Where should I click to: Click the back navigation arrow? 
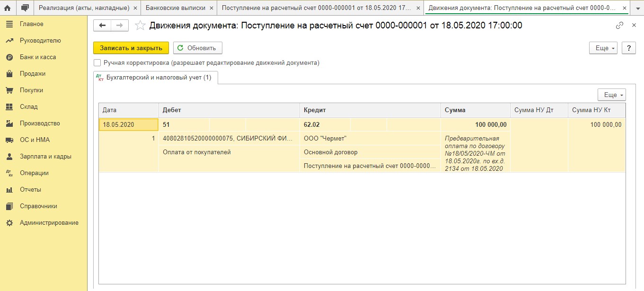103,26
